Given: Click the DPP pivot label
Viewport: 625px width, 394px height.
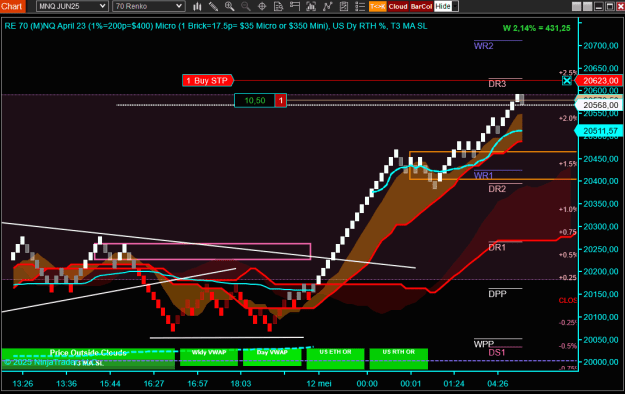Looking at the screenshot, I should point(497,294).
